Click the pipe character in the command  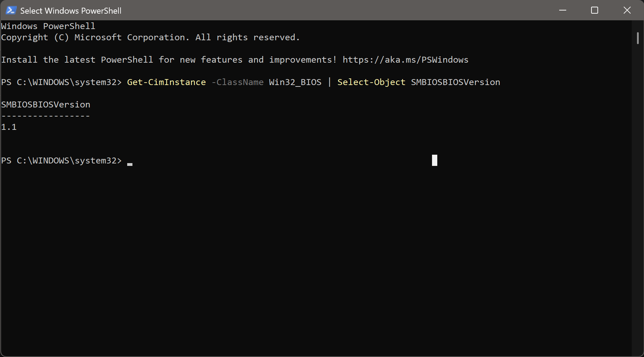tap(329, 82)
